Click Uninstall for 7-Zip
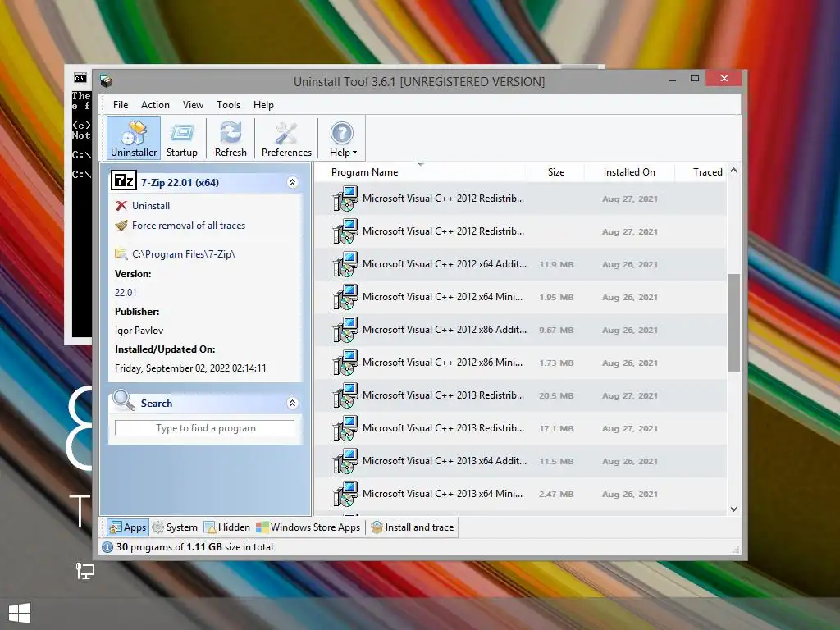 point(151,206)
